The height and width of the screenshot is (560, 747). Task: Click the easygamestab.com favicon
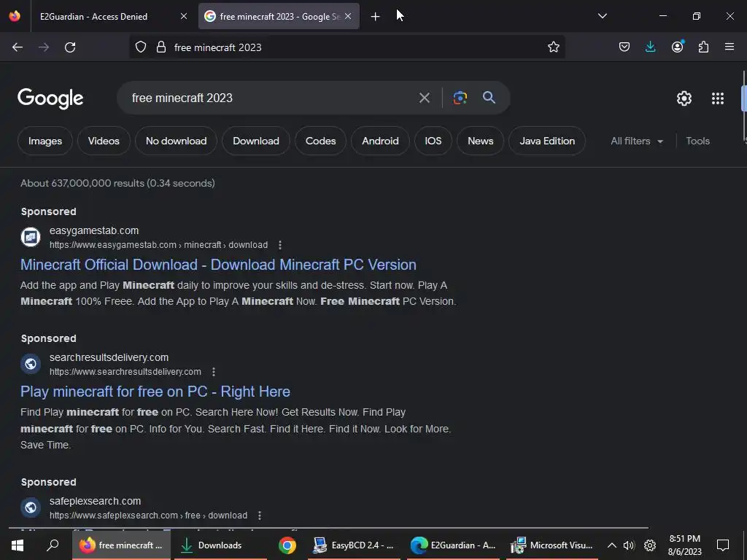31,237
